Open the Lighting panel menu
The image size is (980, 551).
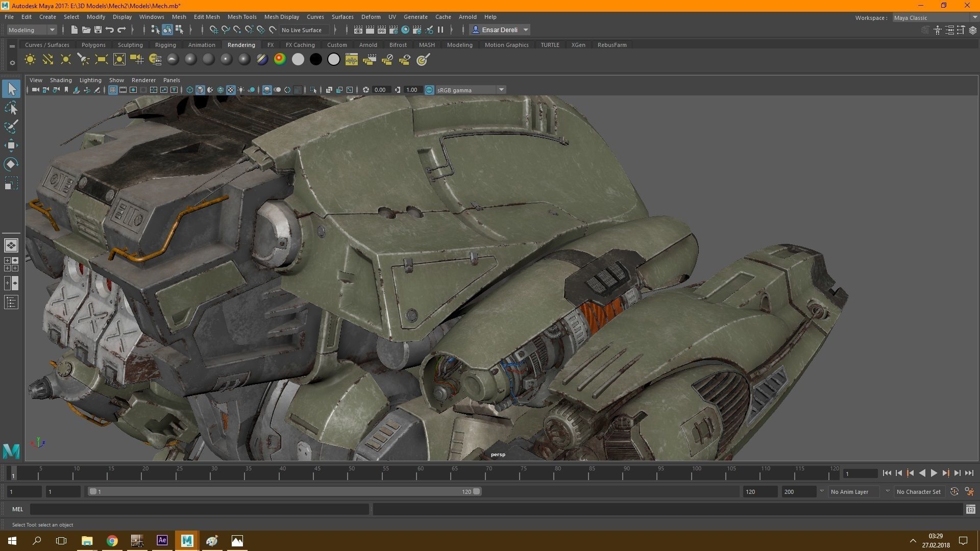point(90,80)
